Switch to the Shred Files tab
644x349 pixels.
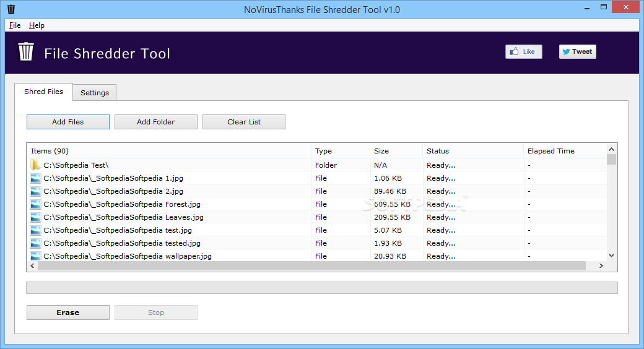pos(43,92)
